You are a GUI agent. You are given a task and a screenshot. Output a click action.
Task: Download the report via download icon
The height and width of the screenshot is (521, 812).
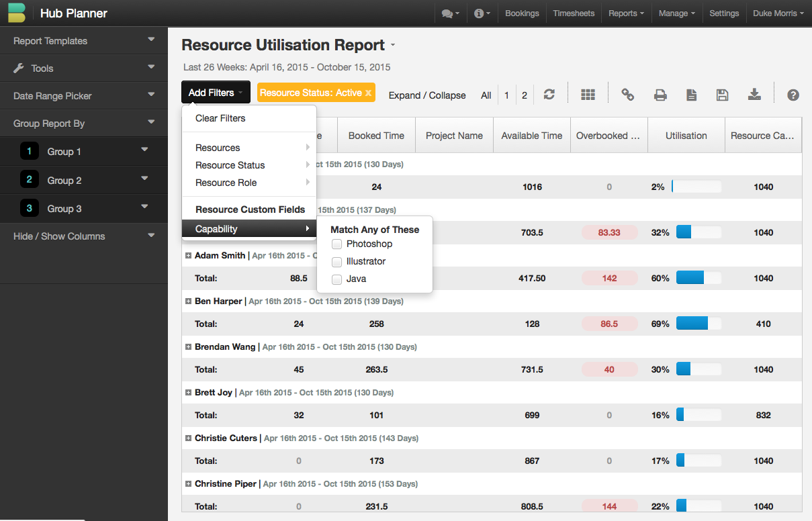(754, 95)
